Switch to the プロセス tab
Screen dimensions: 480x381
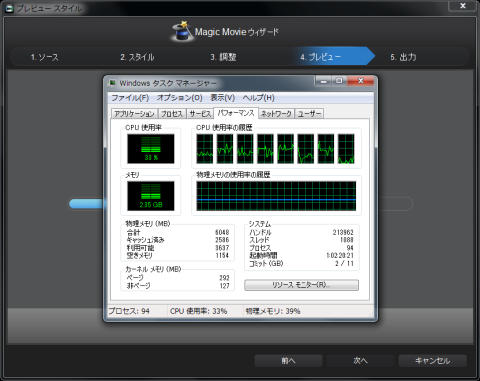pyautogui.click(x=172, y=114)
